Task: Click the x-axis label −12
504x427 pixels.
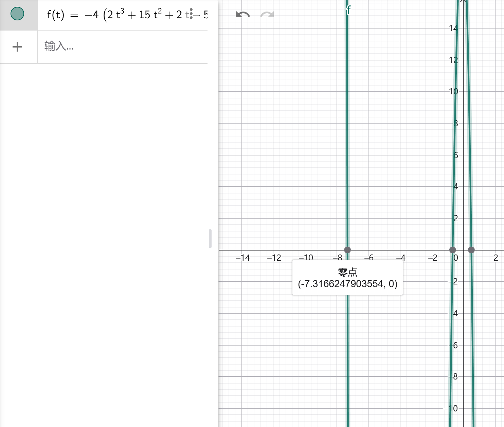Action: 274,258
